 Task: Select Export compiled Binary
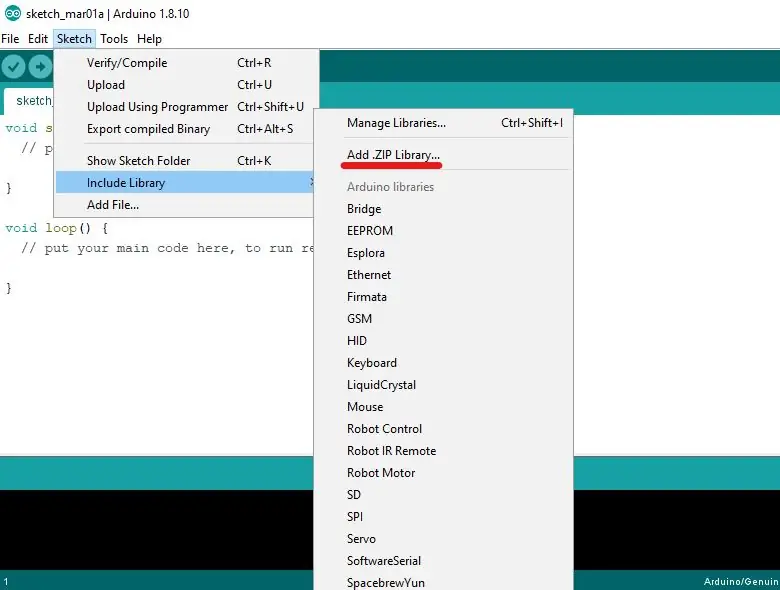(186, 128)
